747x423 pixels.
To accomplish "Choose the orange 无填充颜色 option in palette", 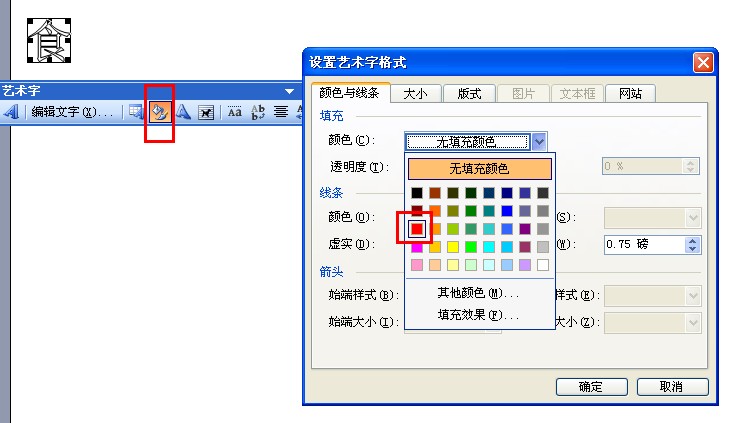I will [480, 169].
